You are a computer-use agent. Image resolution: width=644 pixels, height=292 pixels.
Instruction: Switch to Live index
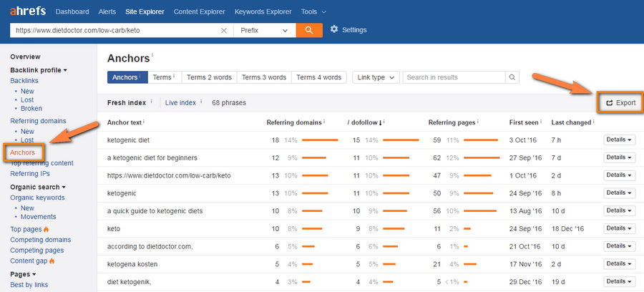pos(180,102)
